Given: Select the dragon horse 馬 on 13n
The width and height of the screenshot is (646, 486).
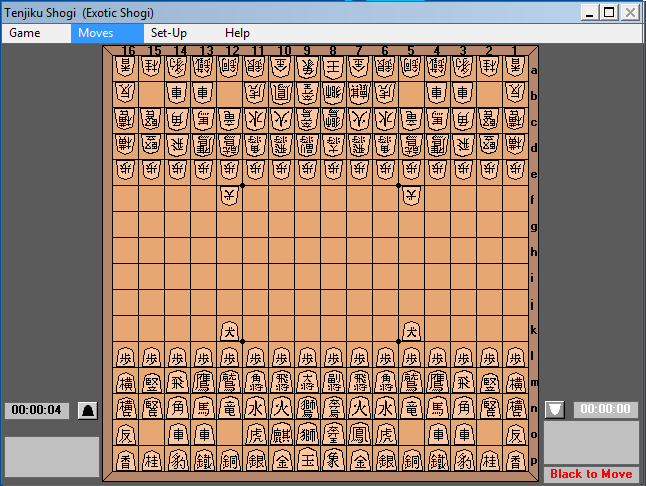Looking at the screenshot, I should click(x=204, y=408).
